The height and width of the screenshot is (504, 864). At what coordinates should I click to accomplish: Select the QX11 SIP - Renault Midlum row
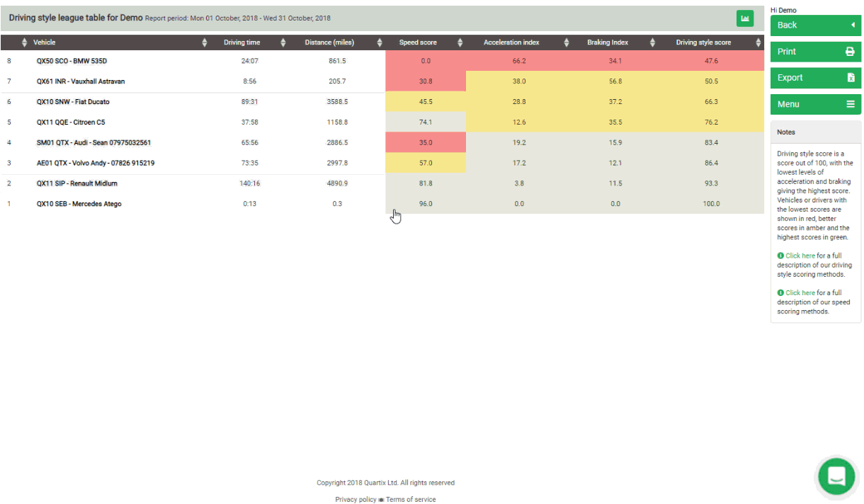[x=77, y=184]
